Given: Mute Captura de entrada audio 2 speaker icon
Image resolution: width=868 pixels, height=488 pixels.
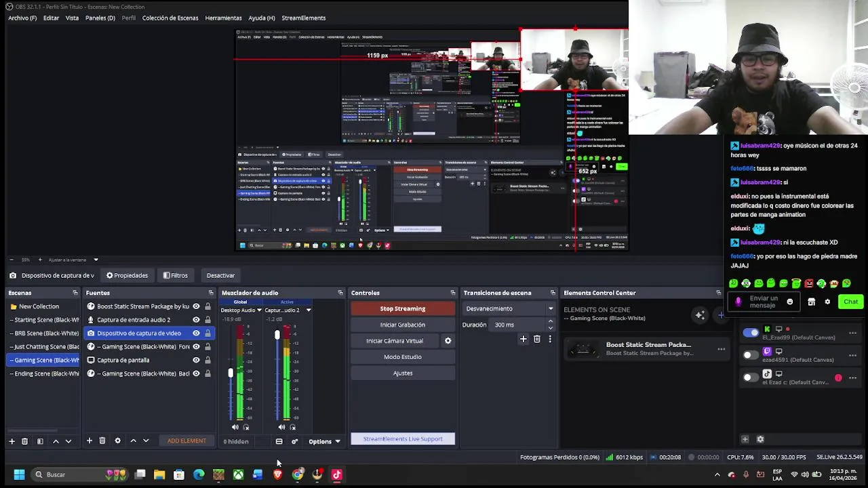Looking at the screenshot, I should (x=281, y=427).
